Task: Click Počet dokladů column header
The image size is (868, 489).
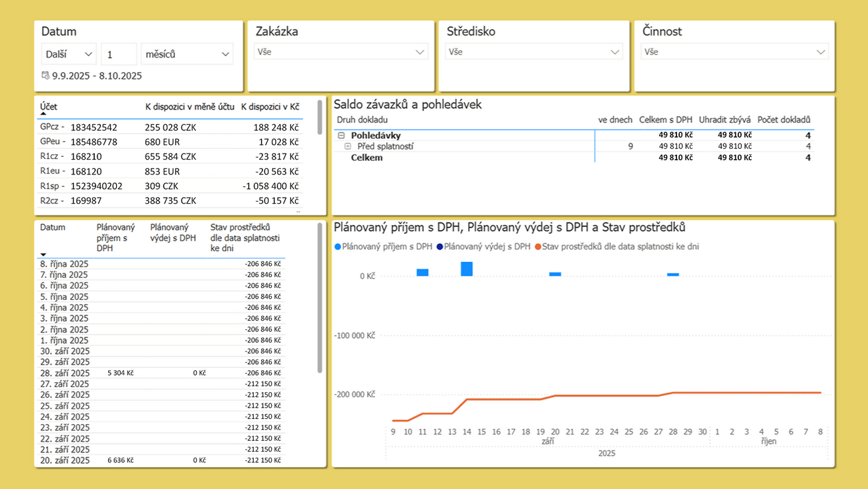Action: tap(783, 120)
